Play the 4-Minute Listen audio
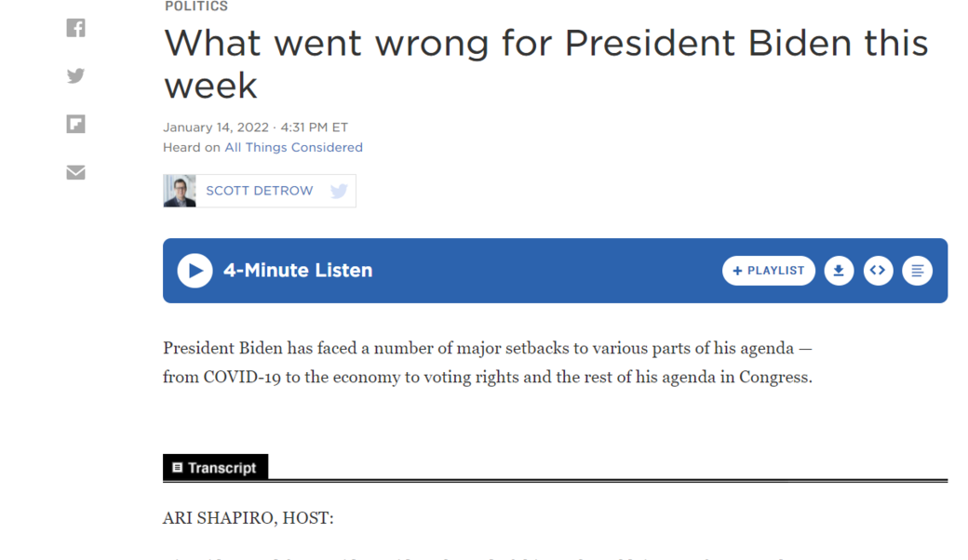 click(x=195, y=271)
